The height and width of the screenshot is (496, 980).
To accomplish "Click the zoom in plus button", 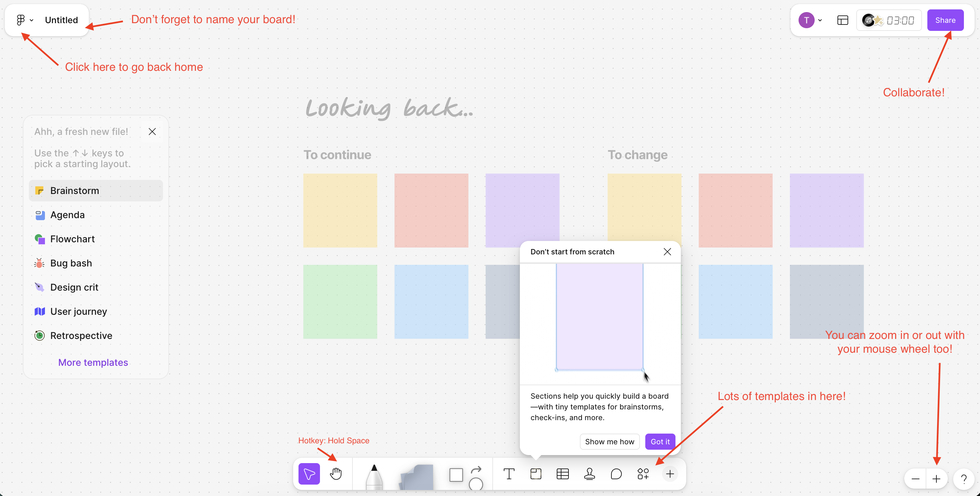I will coord(936,479).
